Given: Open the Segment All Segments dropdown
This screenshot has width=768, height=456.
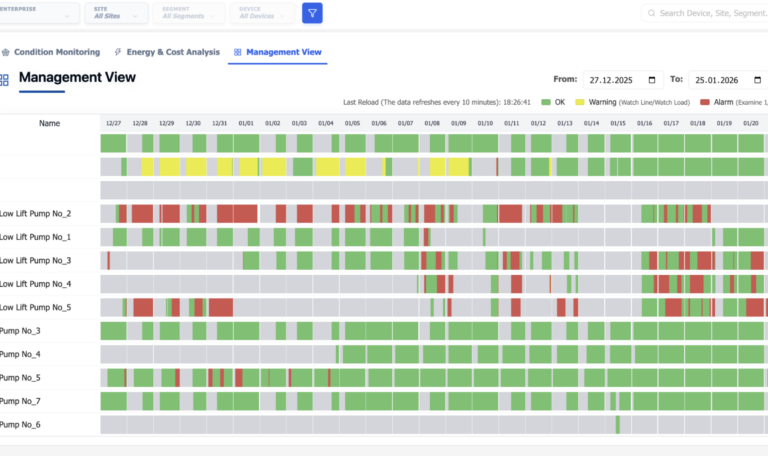Looking at the screenshot, I should click(x=189, y=13).
